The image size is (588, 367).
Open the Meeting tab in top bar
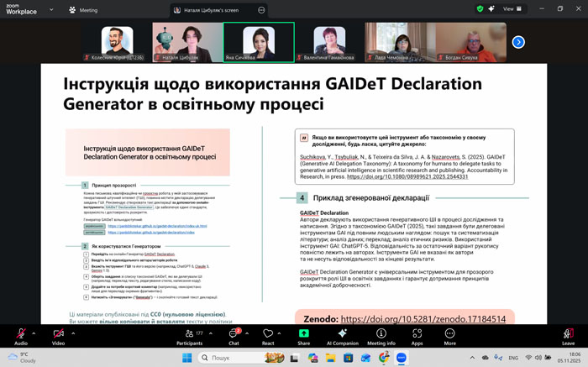[x=85, y=10]
